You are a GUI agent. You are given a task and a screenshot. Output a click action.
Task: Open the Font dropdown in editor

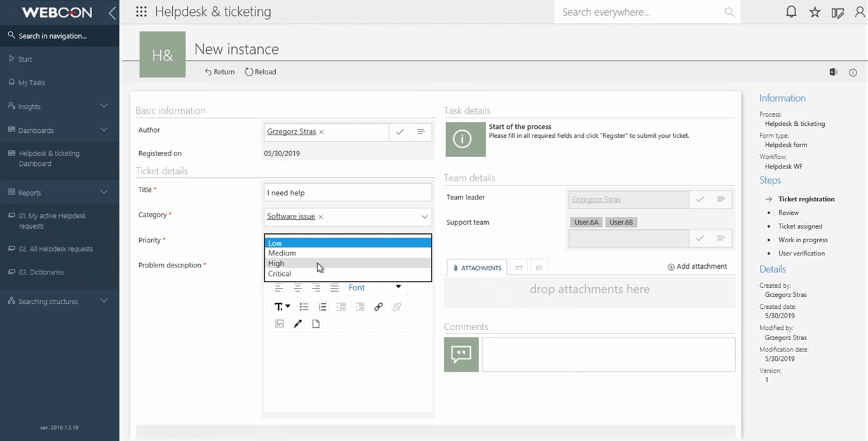[x=375, y=288]
